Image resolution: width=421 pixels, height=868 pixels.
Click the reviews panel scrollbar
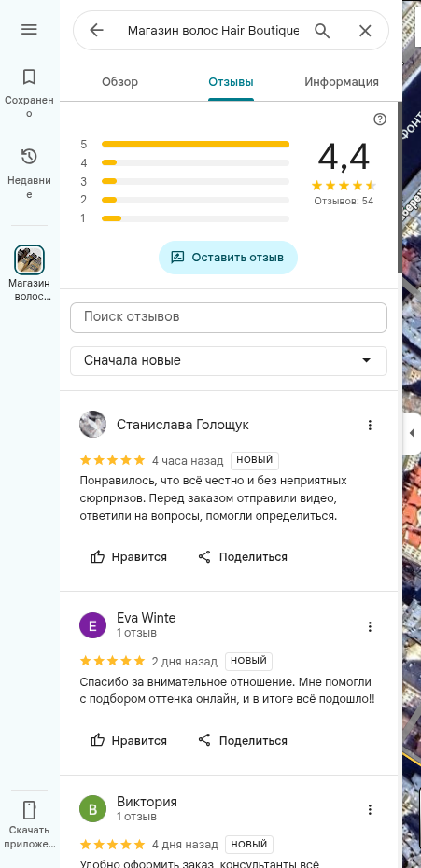[x=400, y=189]
